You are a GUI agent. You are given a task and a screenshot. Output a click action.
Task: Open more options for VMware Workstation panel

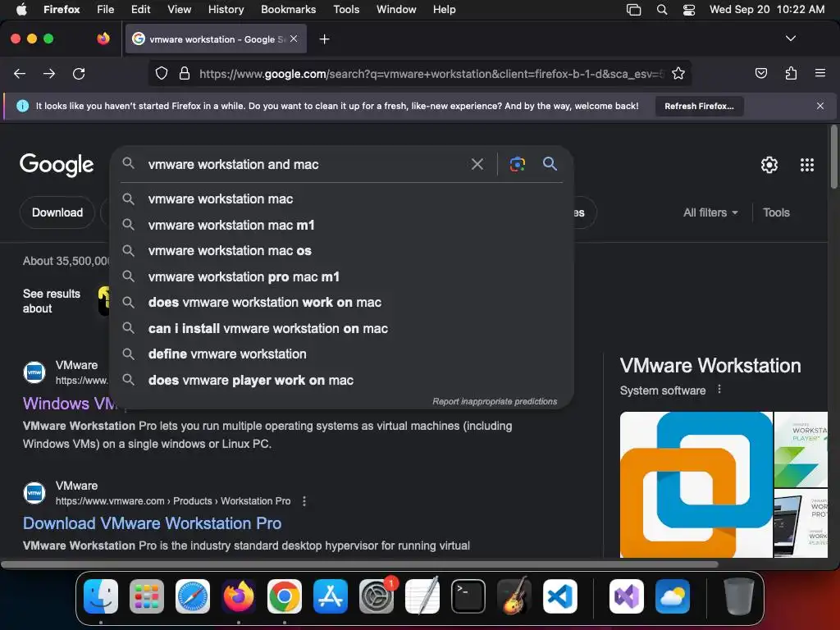tap(719, 390)
